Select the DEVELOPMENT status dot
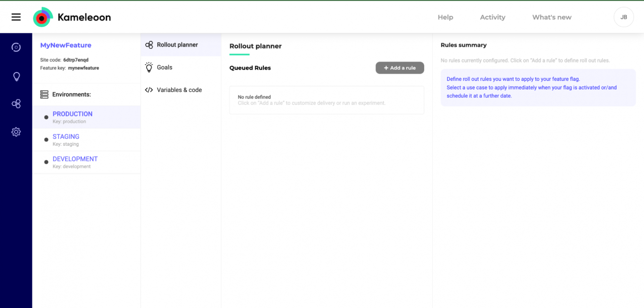Viewport: 644px width, 308px height. click(46, 162)
